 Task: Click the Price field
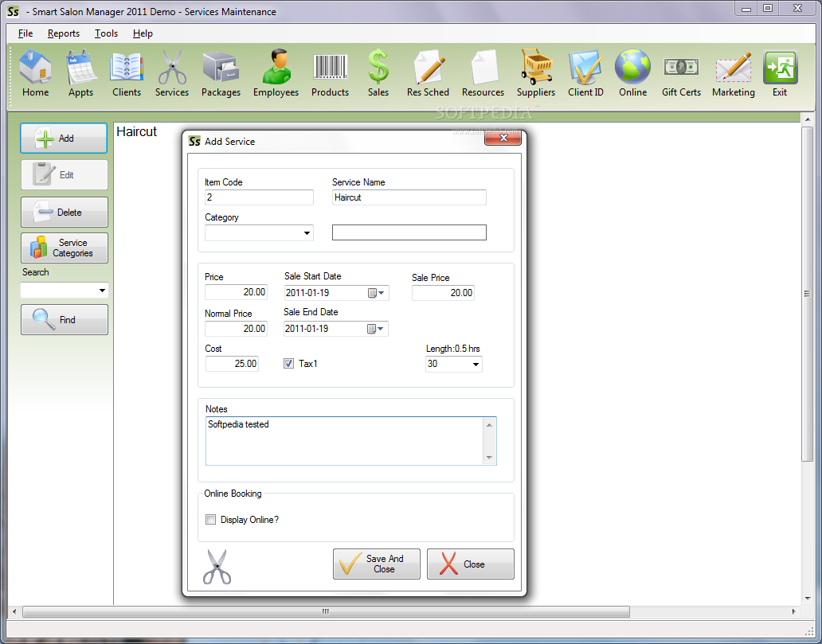[236, 292]
